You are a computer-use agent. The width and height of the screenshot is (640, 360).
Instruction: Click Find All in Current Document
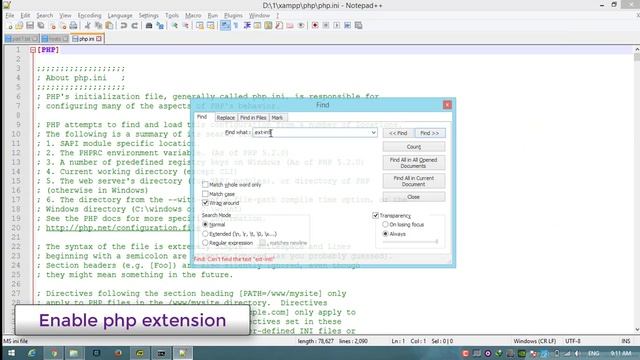[x=414, y=181]
